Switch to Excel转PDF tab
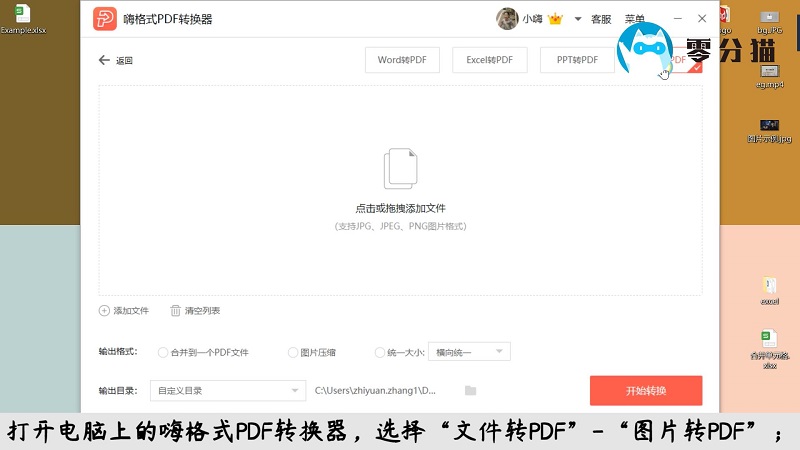This screenshot has height=450, width=800. pos(489,60)
